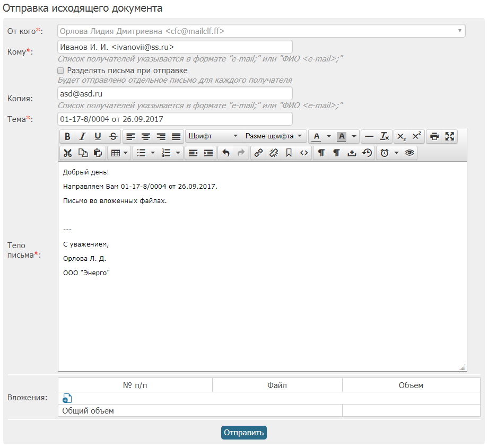Toggle fullscreen editor mode

[449, 136]
